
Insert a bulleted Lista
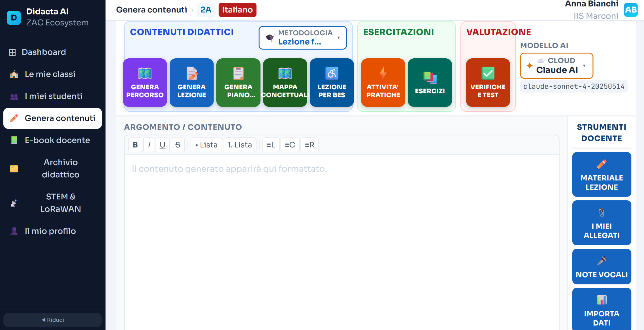206,145
